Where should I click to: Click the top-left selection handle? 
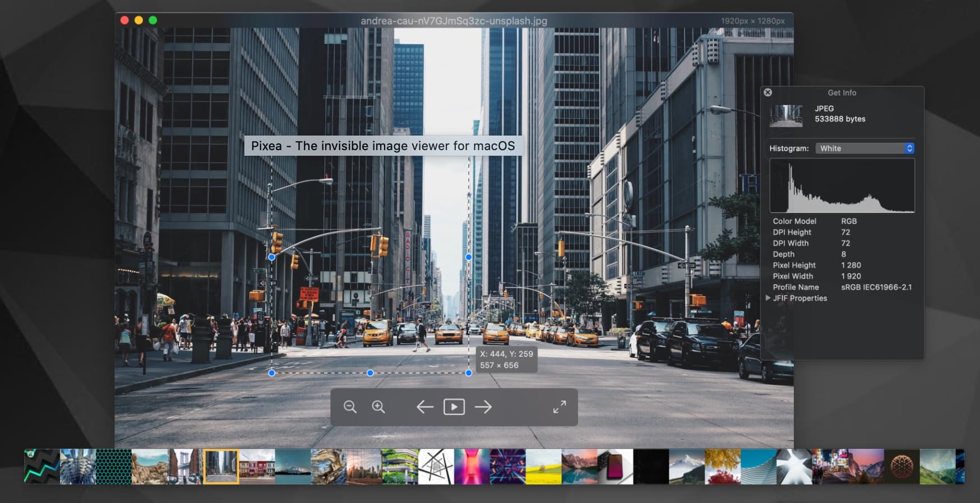(x=272, y=257)
